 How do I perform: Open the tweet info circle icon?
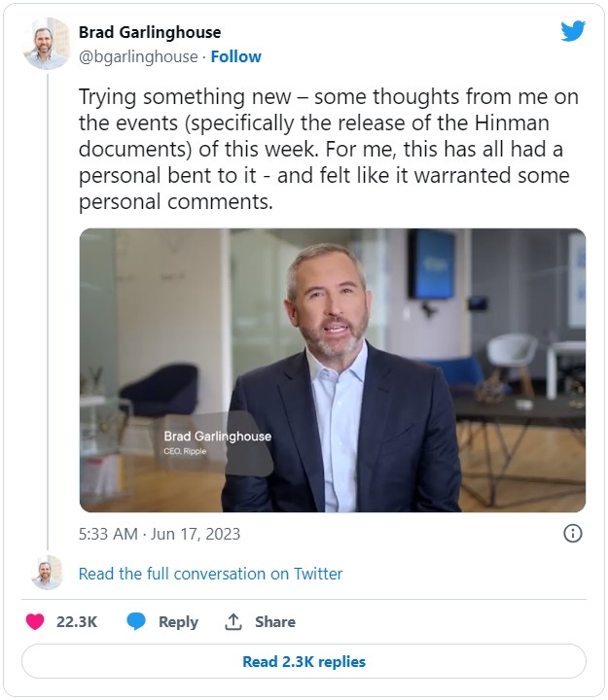(573, 533)
